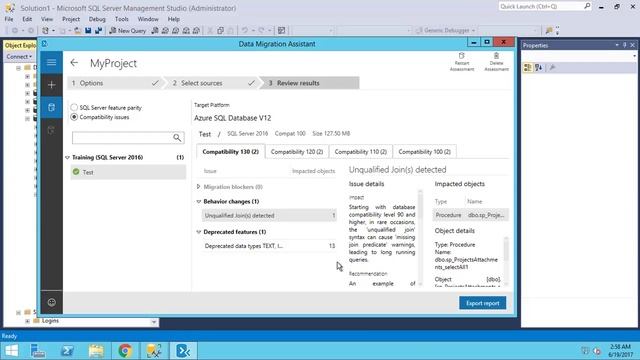
Task: Go to step 3 Review results
Action: click(309, 83)
